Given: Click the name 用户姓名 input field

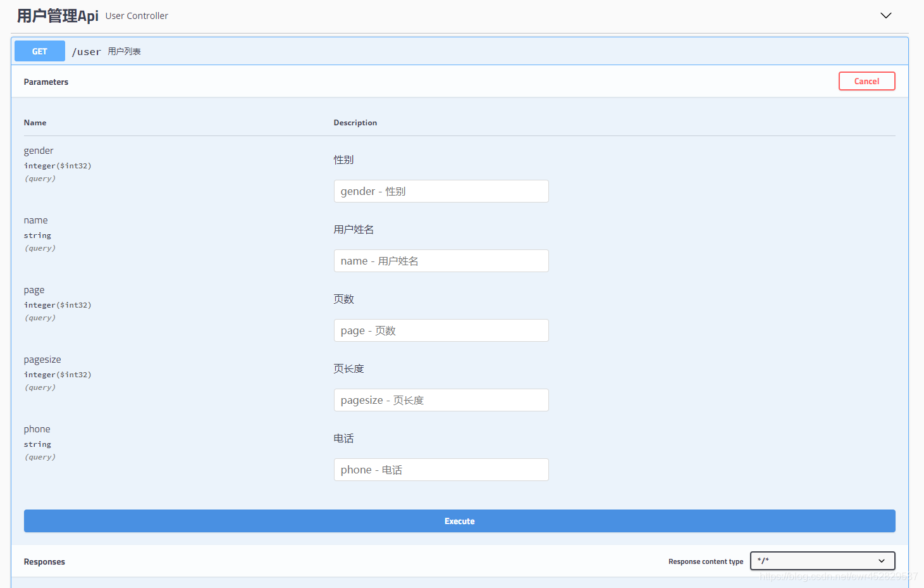Looking at the screenshot, I should [x=441, y=260].
